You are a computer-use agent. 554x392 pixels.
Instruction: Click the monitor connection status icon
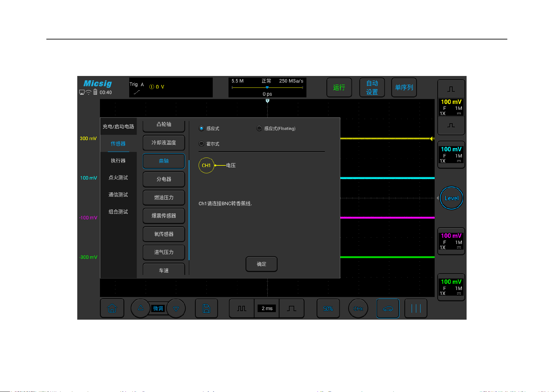coord(82,92)
